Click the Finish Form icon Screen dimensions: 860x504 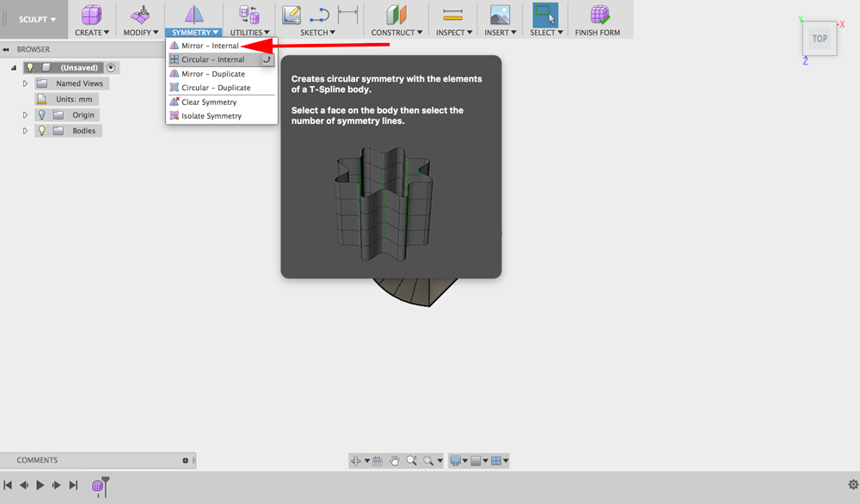tap(599, 15)
